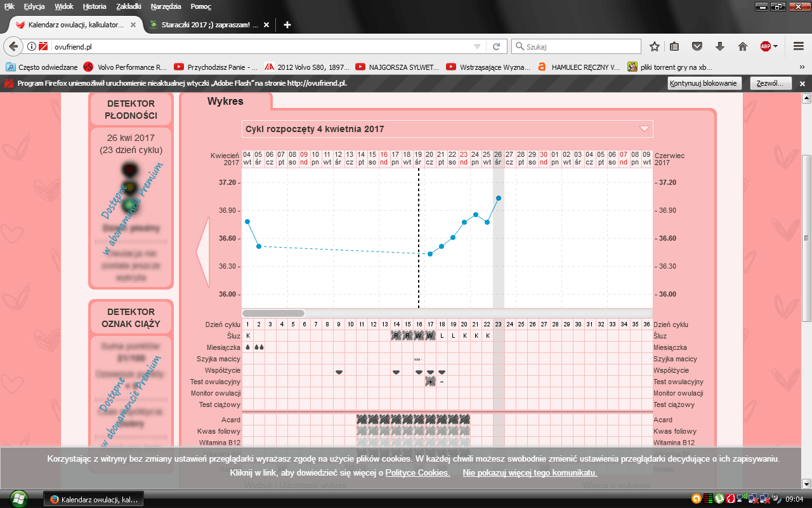Reload the current page
Viewport: 812px width, 508px height.
tap(497, 46)
